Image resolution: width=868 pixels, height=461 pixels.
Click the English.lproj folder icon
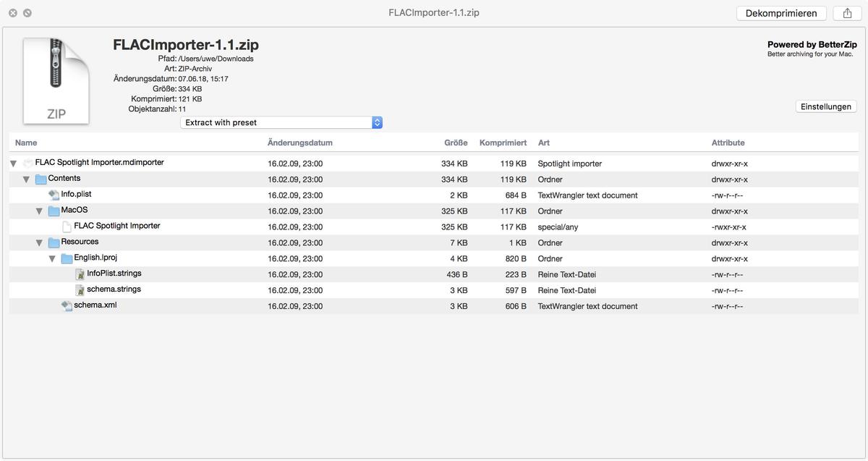click(x=67, y=258)
